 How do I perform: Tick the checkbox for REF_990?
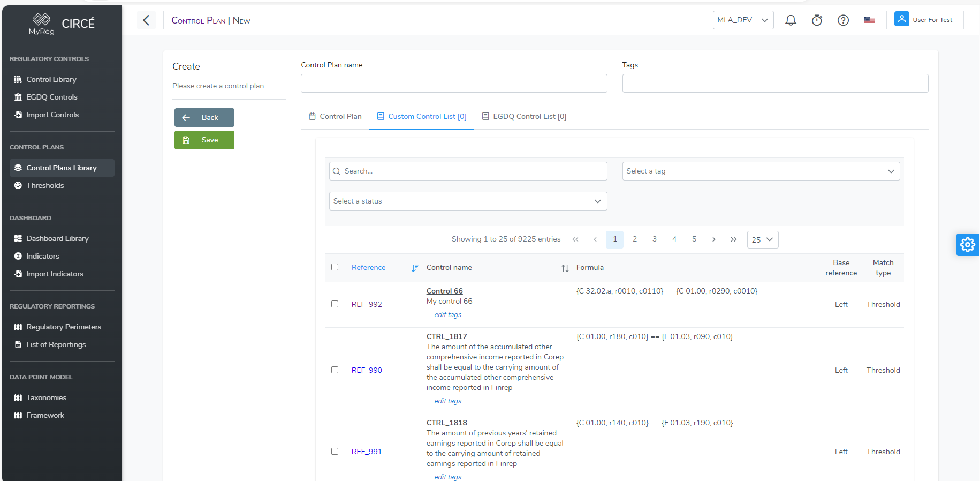click(335, 370)
